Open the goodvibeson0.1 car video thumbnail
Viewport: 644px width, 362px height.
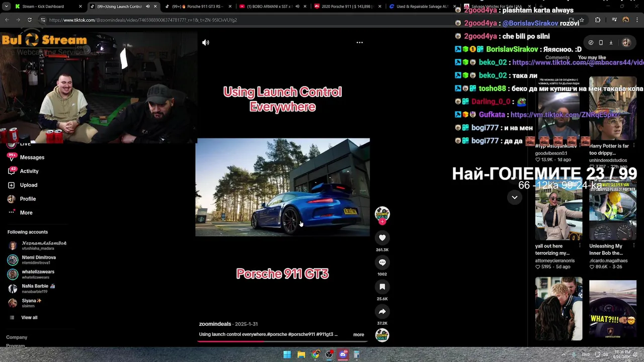click(558, 108)
